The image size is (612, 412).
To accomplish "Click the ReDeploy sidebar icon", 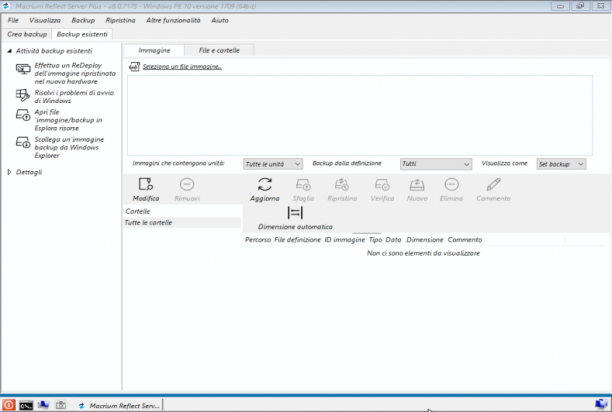I will pos(23,69).
